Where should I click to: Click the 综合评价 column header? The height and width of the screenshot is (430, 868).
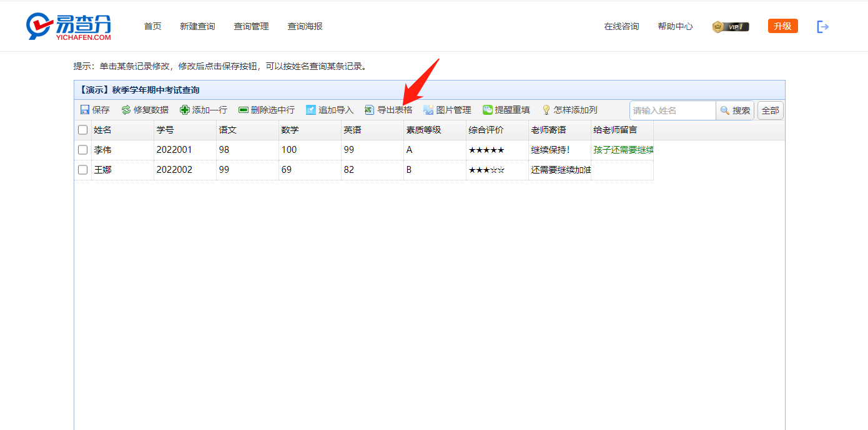pos(498,130)
